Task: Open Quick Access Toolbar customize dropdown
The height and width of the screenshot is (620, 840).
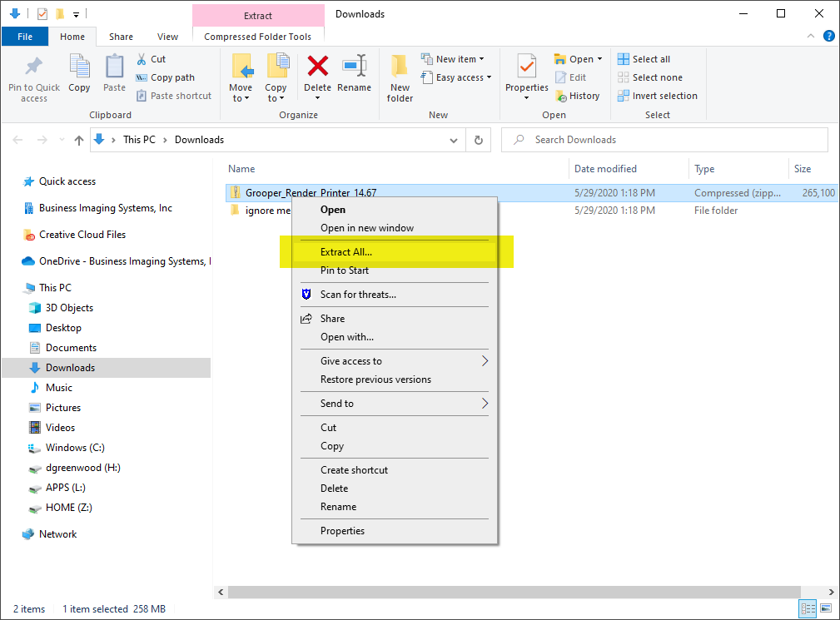Action: (76, 14)
